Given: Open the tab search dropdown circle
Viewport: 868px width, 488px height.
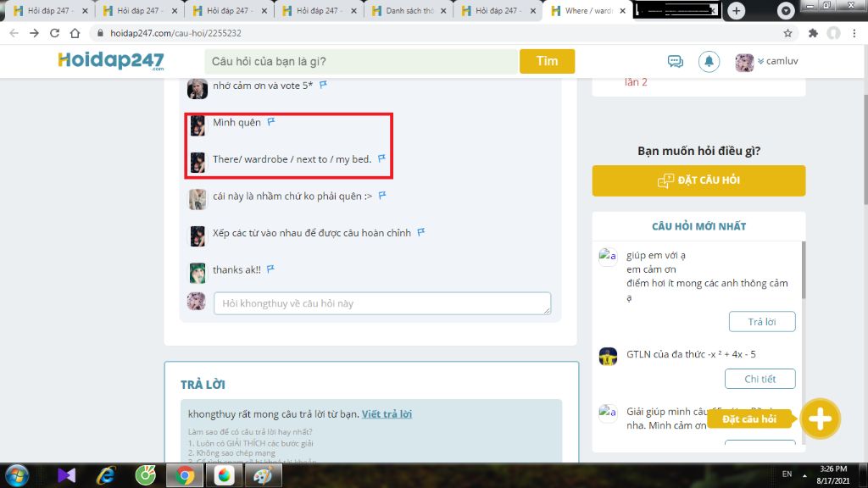Looking at the screenshot, I should pyautogui.click(x=786, y=10).
